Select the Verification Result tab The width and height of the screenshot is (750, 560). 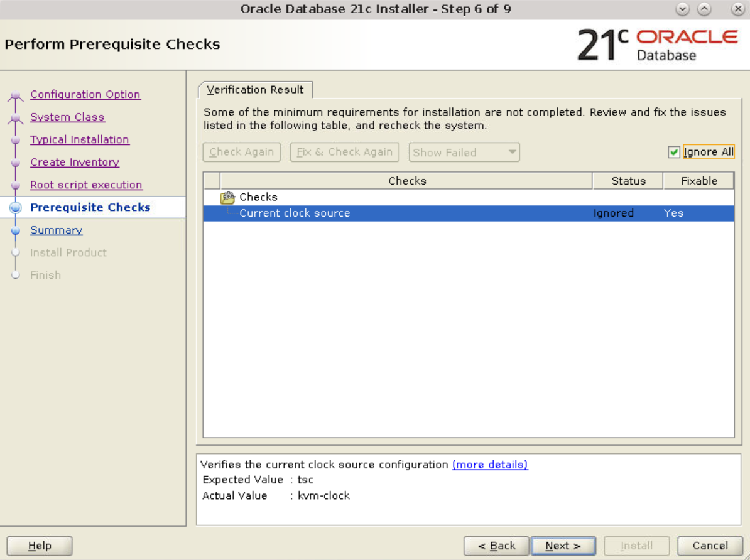point(255,90)
